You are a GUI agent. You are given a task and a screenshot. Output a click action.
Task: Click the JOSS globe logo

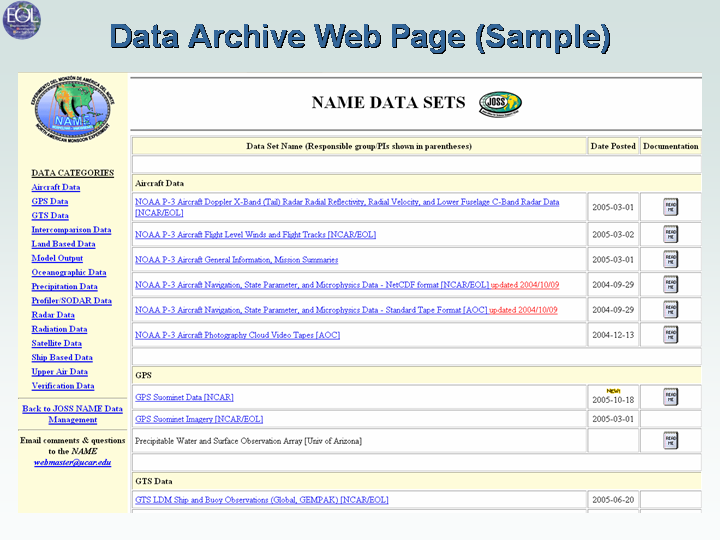pos(501,103)
